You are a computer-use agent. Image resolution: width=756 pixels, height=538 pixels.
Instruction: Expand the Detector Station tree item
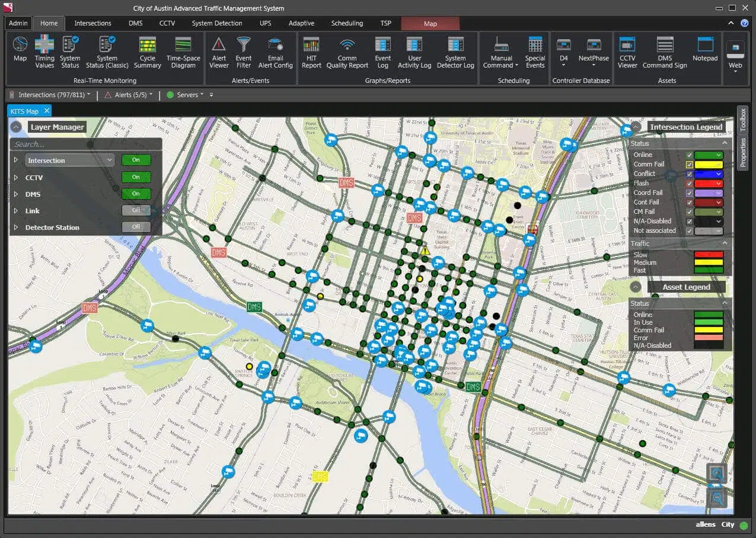click(16, 228)
